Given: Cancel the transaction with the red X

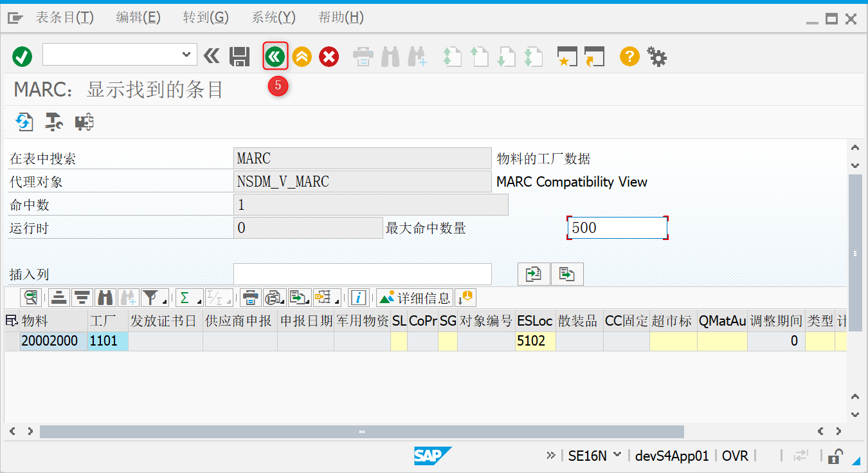Looking at the screenshot, I should [329, 57].
